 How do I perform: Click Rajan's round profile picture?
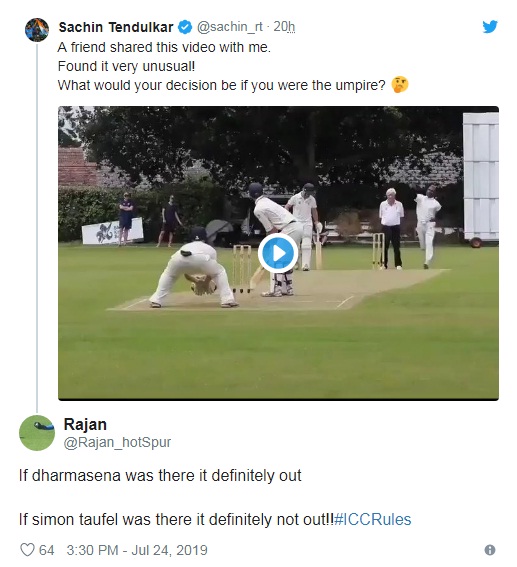[x=37, y=433]
